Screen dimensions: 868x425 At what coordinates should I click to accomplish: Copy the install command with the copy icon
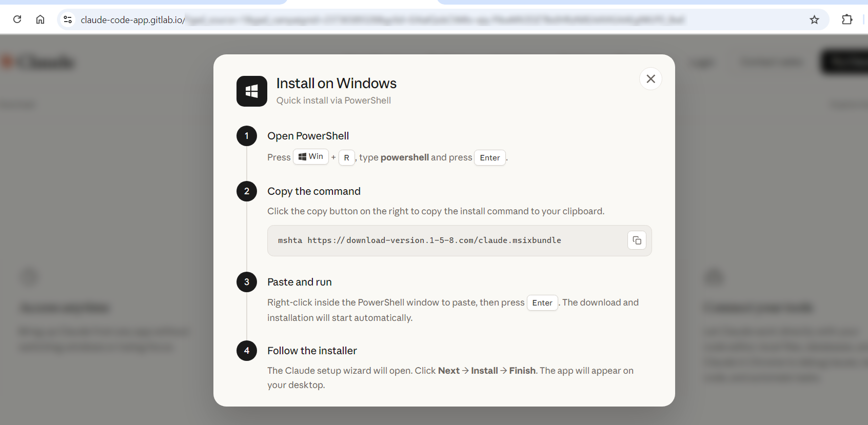click(x=637, y=240)
